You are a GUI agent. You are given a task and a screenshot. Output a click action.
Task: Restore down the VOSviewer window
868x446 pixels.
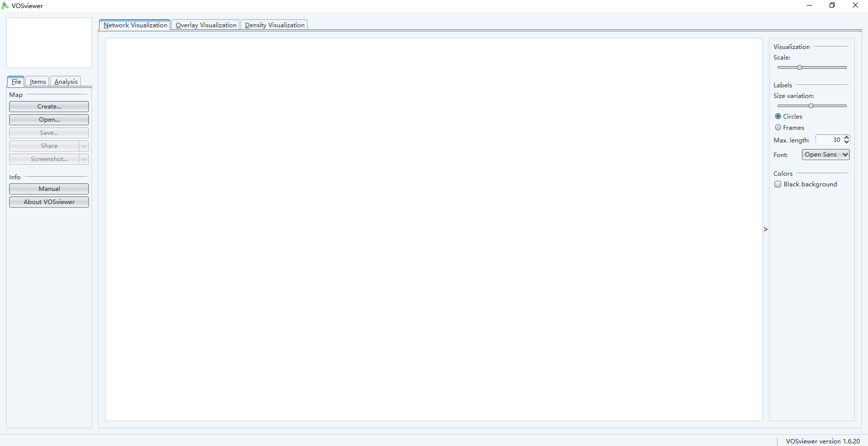[832, 6]
